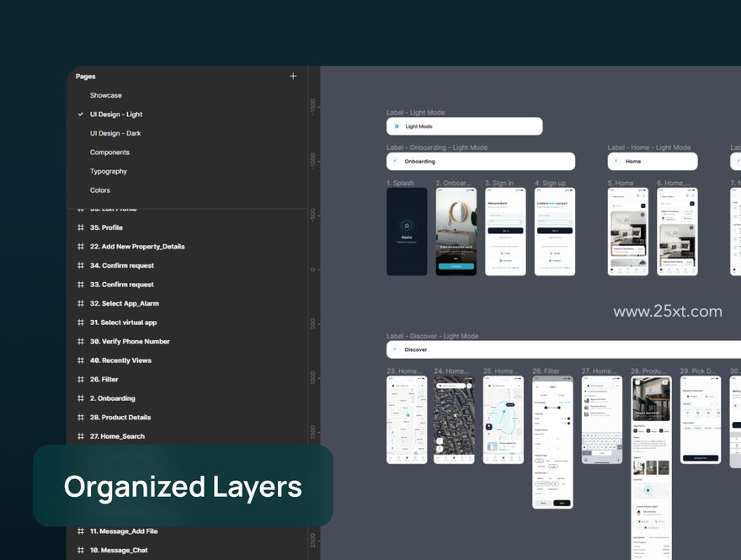Click the frame icon beside 35. Profile
The width and height of the screenshot is (741, 560).
pyautogui.click(x=80, y=227)
